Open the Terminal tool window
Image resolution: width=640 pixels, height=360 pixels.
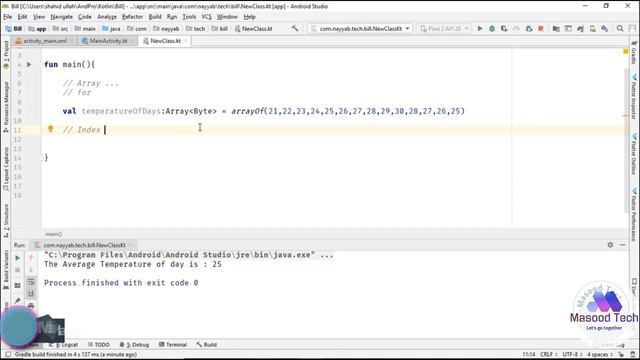coord(173,344)
